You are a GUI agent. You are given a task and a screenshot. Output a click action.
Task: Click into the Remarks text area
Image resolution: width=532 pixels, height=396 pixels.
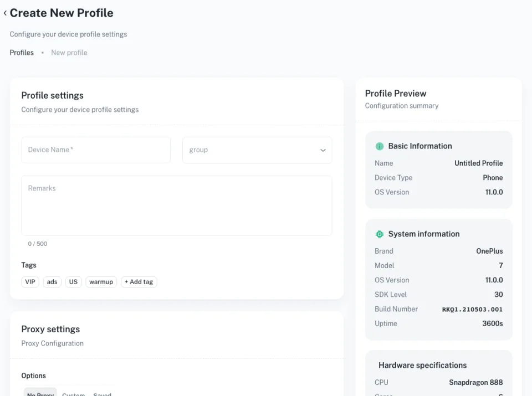(x=176, y=205)
